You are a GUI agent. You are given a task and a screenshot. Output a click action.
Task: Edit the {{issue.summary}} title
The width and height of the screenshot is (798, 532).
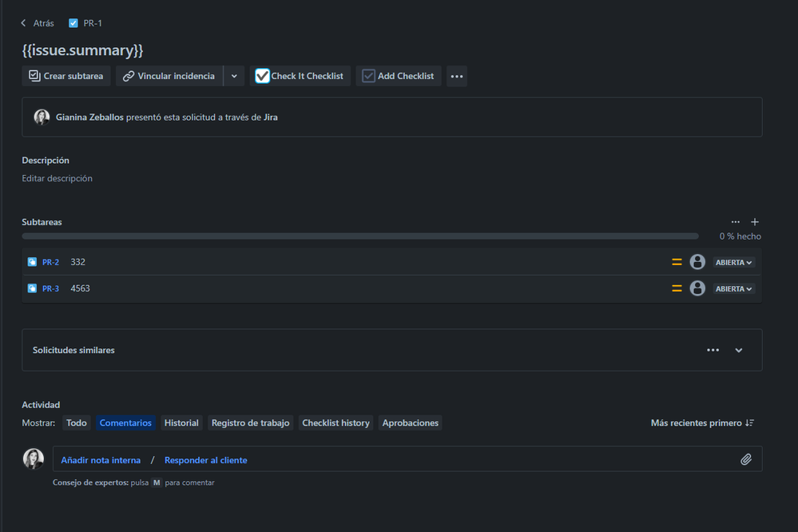[x=82, y=50]
